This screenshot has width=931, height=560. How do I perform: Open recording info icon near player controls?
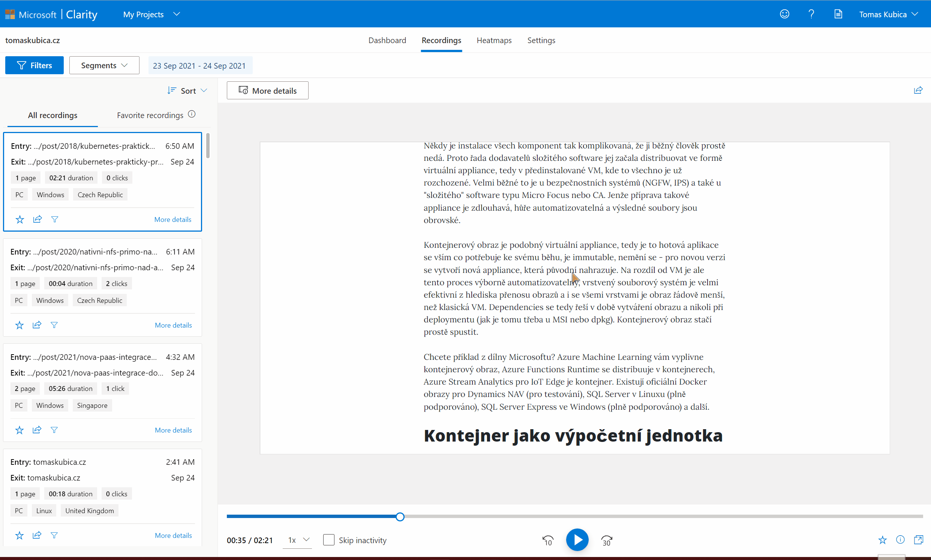(900, 540)
